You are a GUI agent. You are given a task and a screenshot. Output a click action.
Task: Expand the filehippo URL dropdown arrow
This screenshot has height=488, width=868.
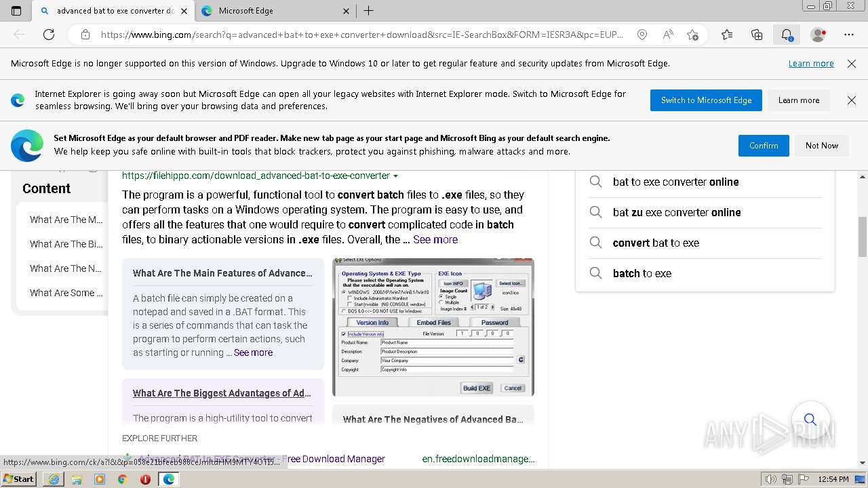395,176
